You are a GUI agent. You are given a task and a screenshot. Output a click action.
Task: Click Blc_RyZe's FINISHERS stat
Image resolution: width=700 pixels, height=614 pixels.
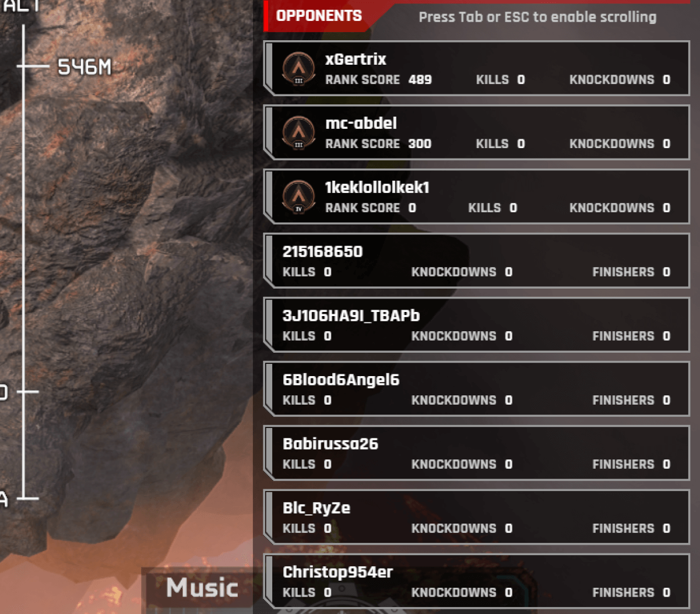631,528
